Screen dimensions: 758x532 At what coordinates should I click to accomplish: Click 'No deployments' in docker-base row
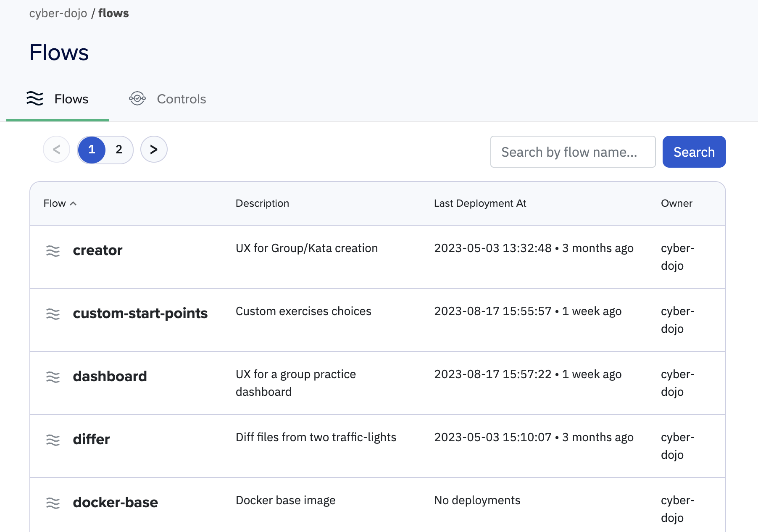click(477, 500)
